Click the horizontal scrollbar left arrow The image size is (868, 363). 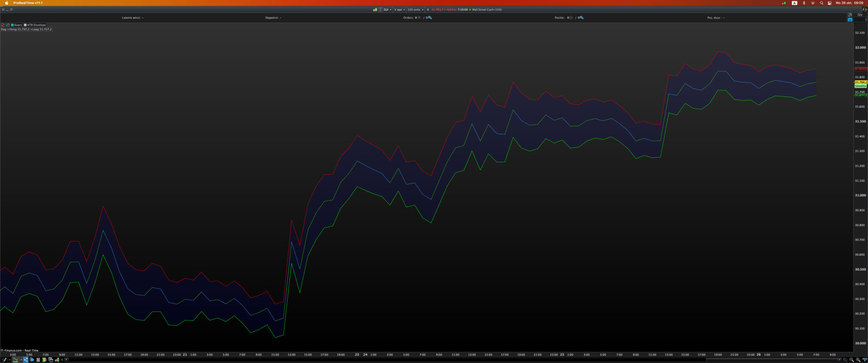[x=66, y=360]
